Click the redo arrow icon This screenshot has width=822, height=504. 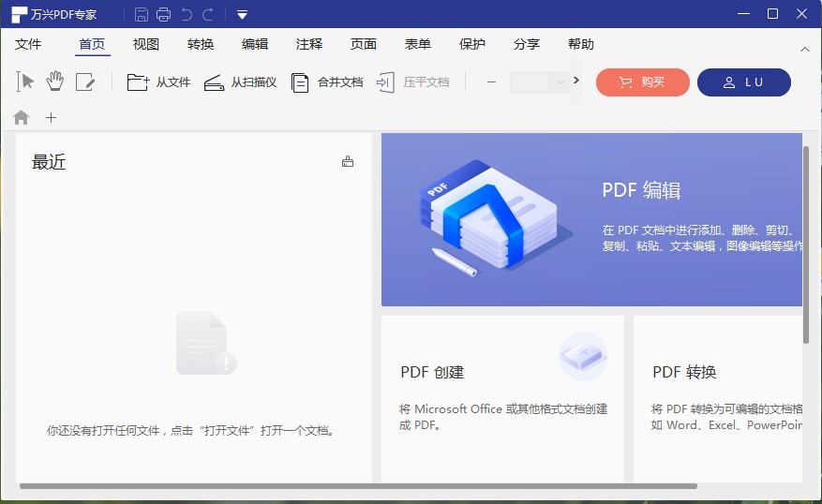(207, 15)
